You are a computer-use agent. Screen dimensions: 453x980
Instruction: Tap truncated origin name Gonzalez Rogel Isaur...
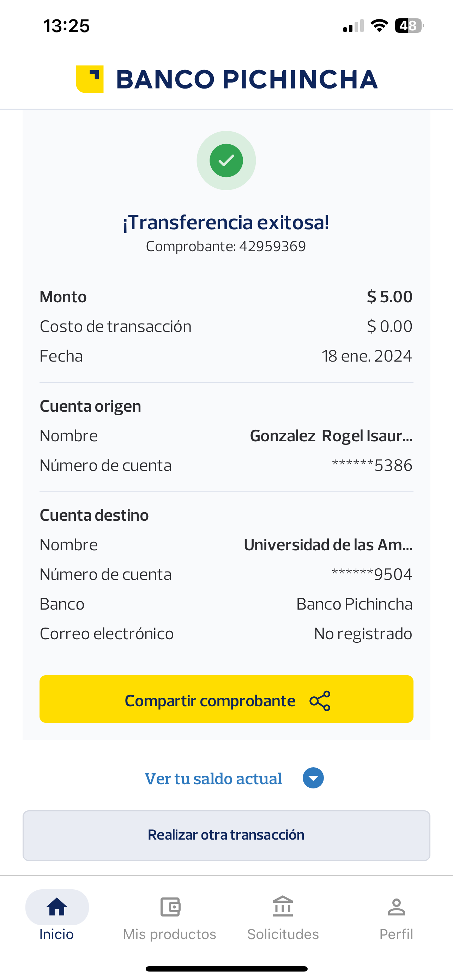[x=331, y=436]
